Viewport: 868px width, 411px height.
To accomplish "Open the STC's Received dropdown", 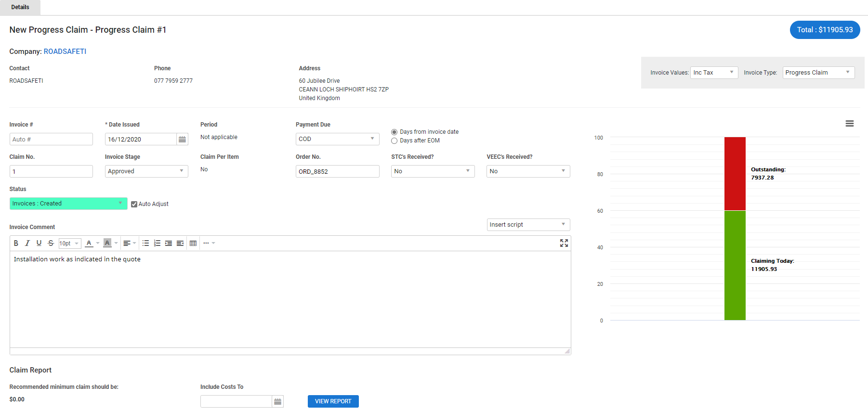I will 433,171.
